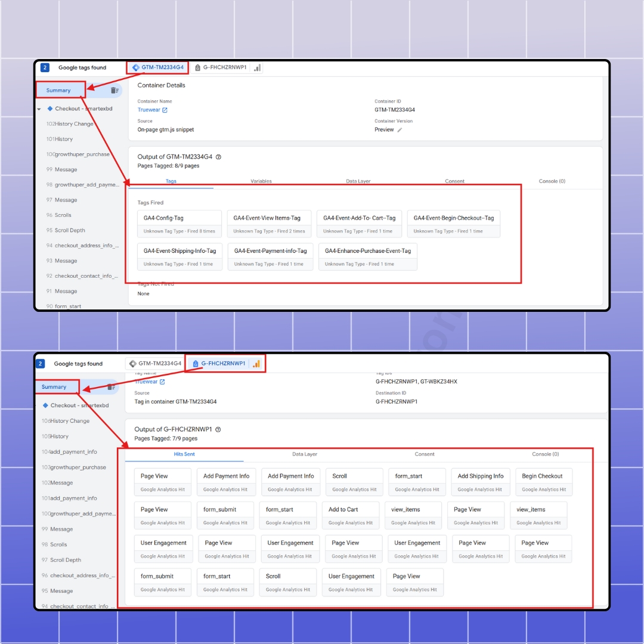Click external-link icon beside lower Truewear
Viewport: 644px width, 644px height.
pos(162,382)
